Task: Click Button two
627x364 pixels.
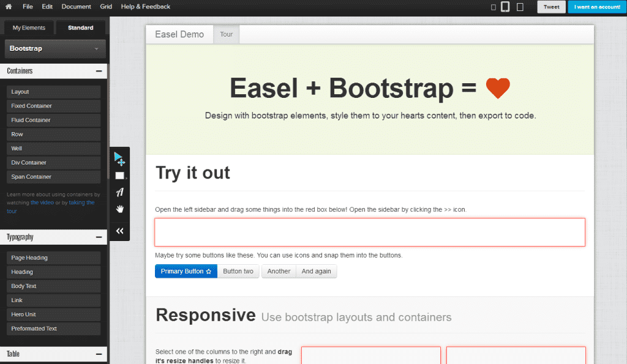Action: click(238, 271)
